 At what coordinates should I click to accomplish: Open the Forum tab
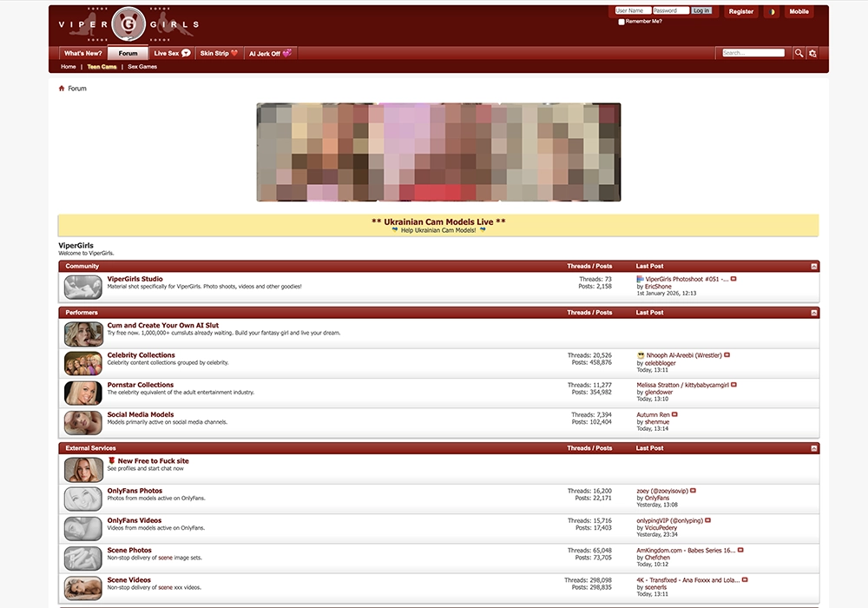(127, 52)
